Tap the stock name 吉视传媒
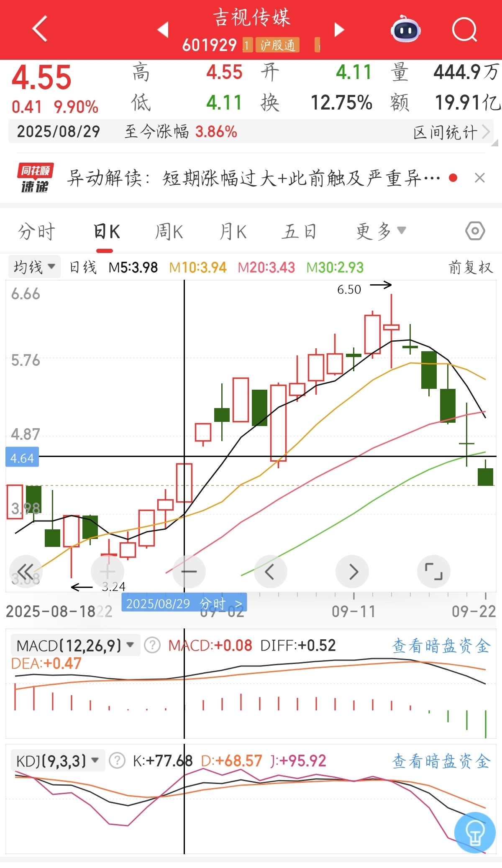 (x=251, y=18)
